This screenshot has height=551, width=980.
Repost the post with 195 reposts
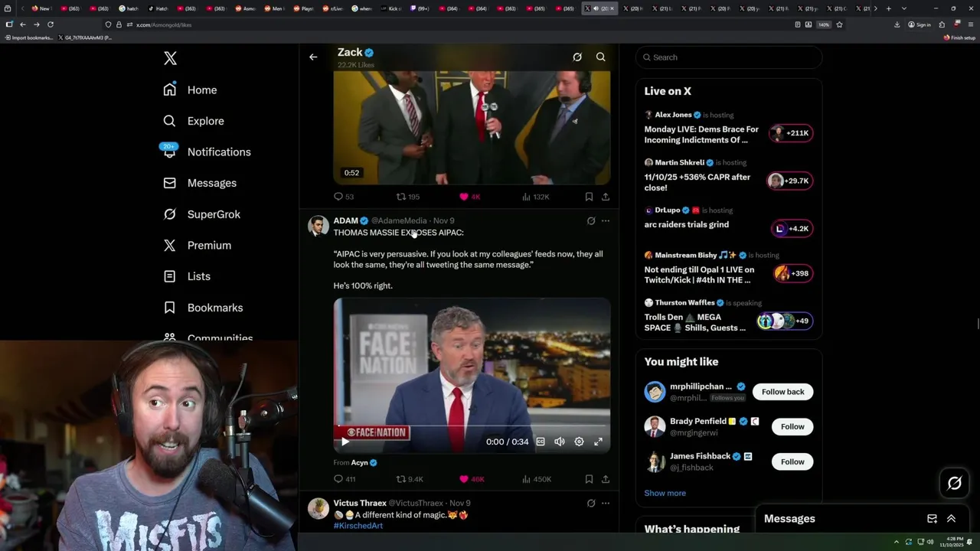(x=407, y=197)
